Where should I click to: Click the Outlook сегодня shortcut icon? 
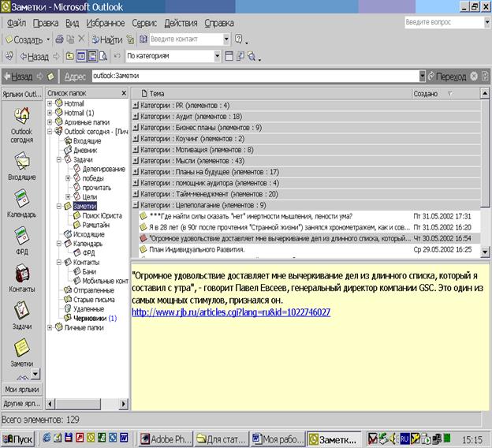[x=21, y=115]
